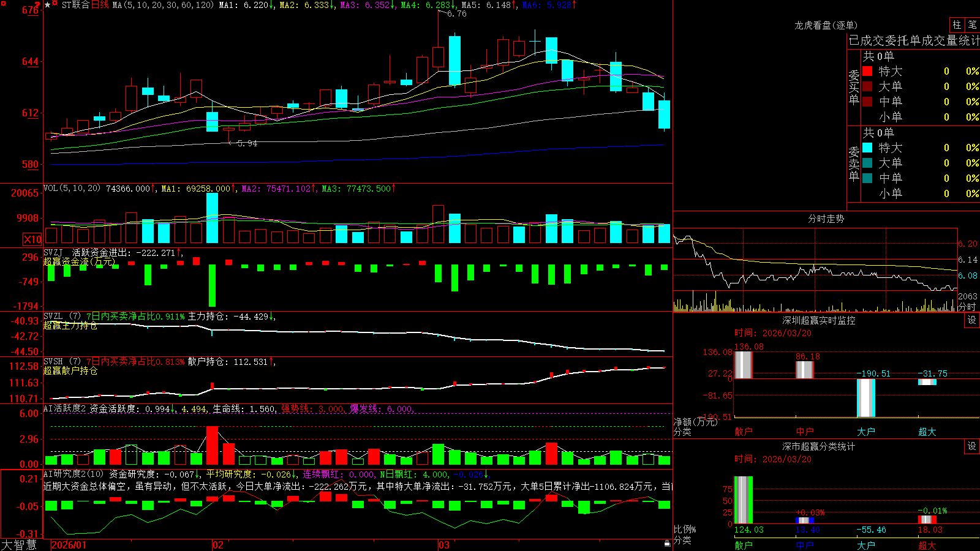Open 设 settings for 深市超赢分类统计

pyautogui.click(x=972, y=446)
